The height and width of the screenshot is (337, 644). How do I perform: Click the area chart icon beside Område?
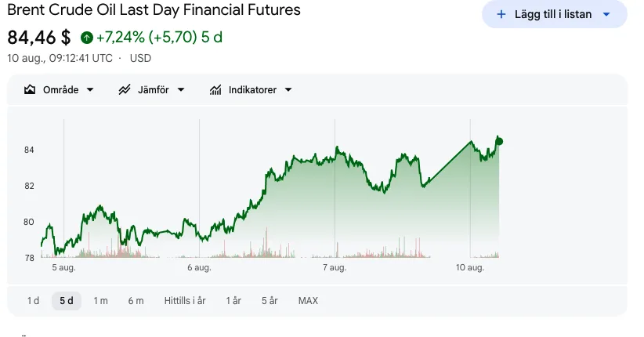(x=30, y=89)
